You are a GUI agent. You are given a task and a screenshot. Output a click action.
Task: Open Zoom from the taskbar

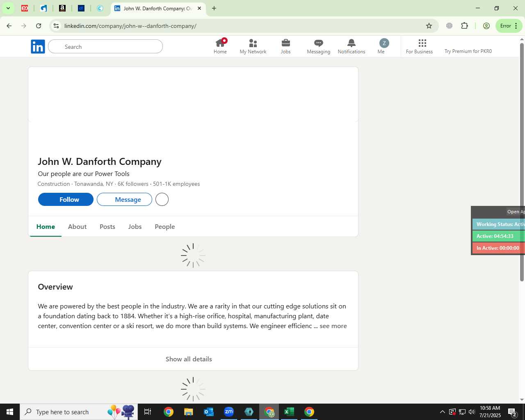(x=229, y=412)
